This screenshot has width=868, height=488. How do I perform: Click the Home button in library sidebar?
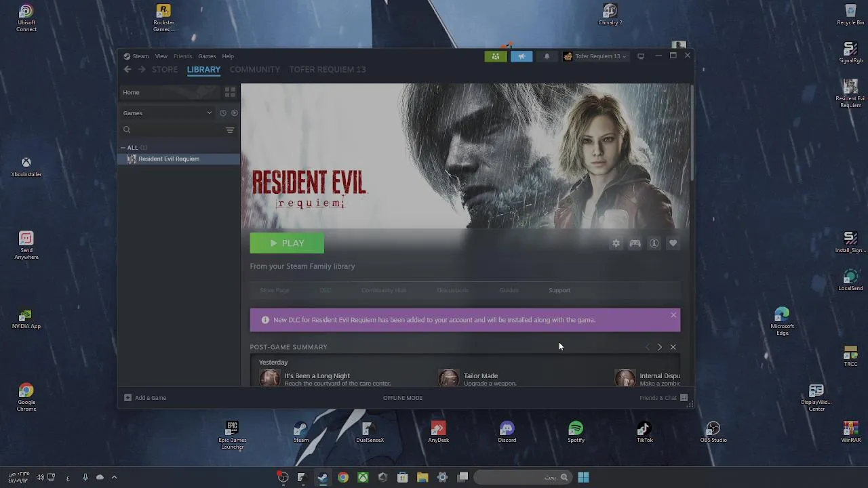pos(170,92)
